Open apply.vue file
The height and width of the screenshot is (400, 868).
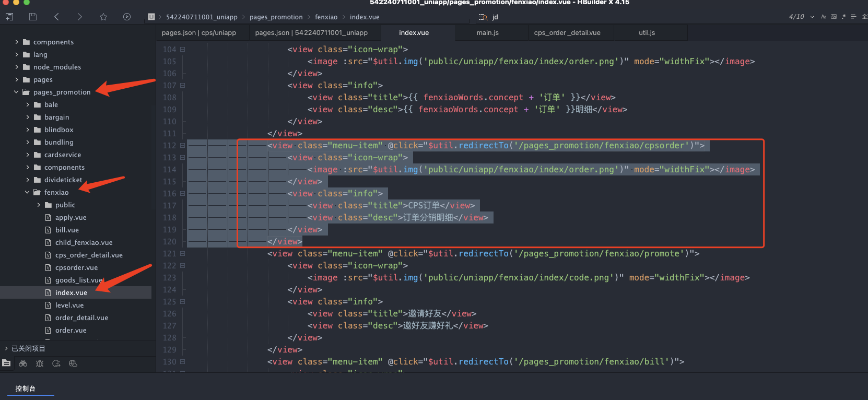[71, 217]
